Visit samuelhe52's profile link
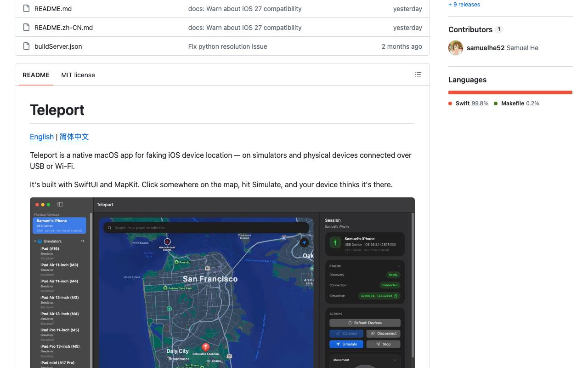Image resolution: width=588 pixels, height=368 pixels. pyautogui.click(x=486, y=48)
